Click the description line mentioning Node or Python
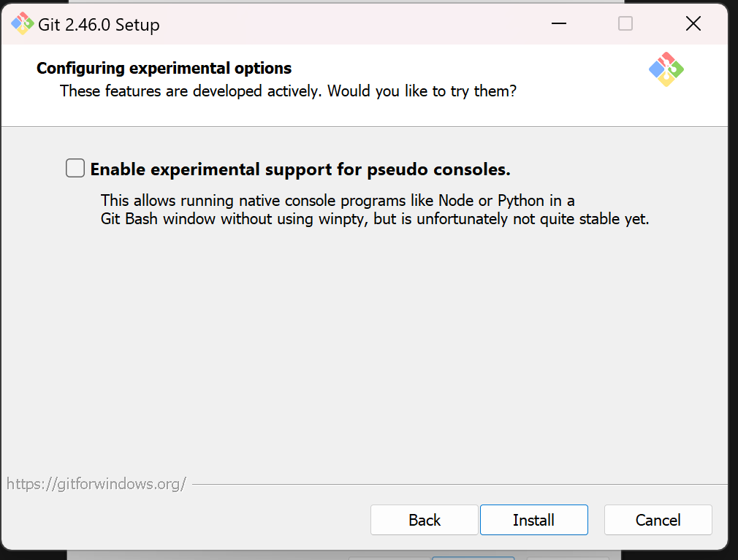The width and height of the screenshot is (738, 560). [x=338, y=201]
